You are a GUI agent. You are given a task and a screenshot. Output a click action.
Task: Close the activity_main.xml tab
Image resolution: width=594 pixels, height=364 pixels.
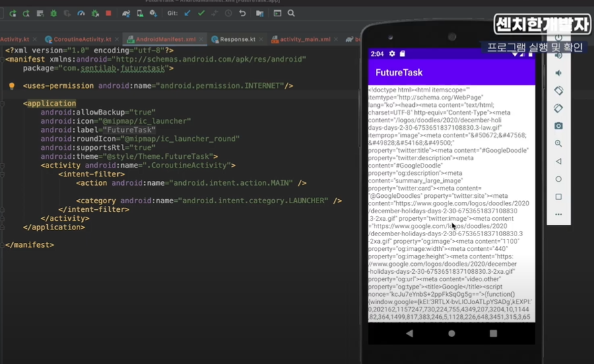pyautogui.click(x=335, y=39)
